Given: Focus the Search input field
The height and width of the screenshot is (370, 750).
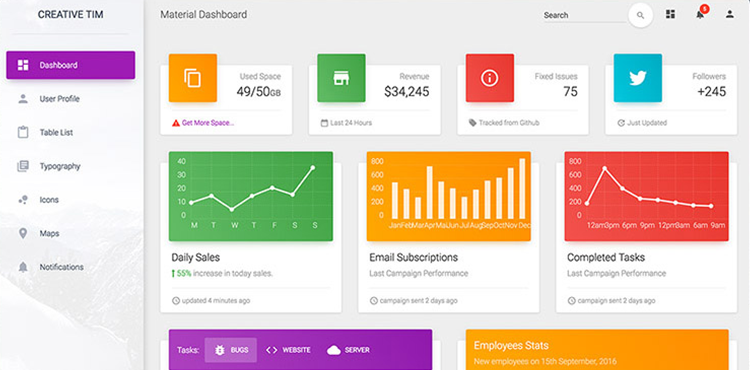Looking at the screenshot, I should [x=585, y=15].
